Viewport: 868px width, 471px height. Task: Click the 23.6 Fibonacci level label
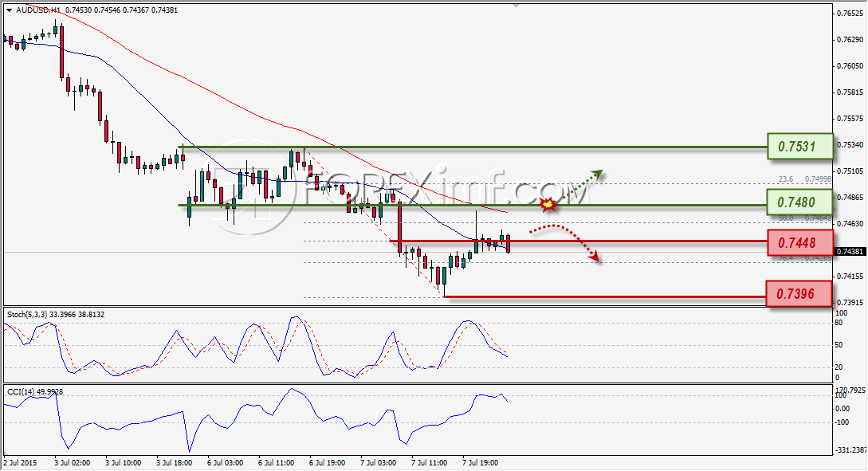[x=786, y=179]
